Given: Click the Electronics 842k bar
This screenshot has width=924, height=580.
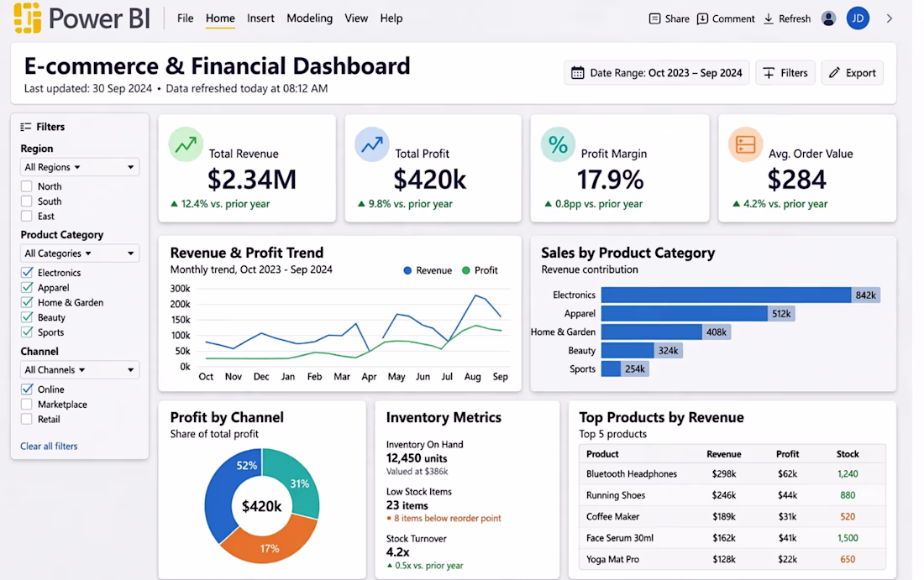Looking at the screenshot, I should (x=741, y=295).
